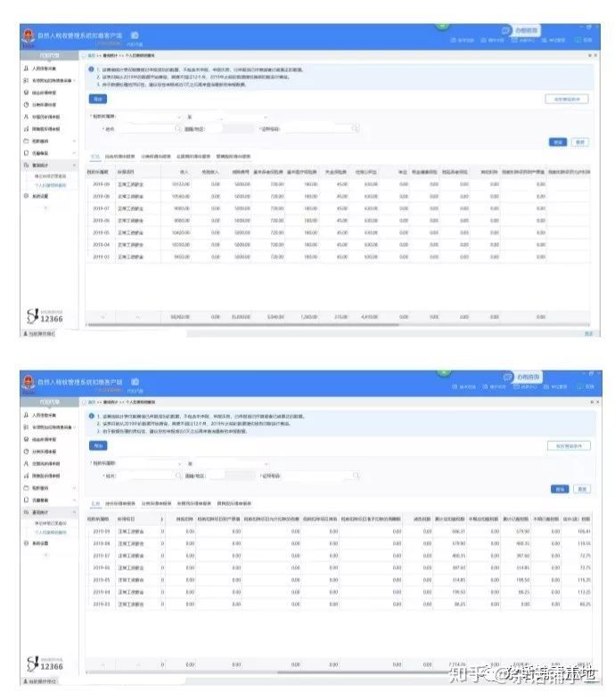The height and width of the screenshot is (700, 615).
Task: Click ID number field magnifier in top window
Action: pyautogui.click(x=355, y=128)
